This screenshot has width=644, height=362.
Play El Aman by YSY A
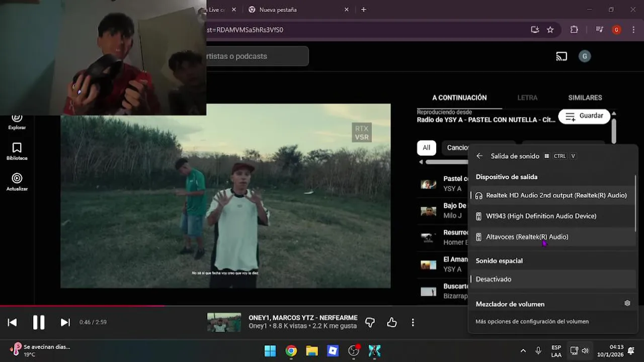coord(443,264)
